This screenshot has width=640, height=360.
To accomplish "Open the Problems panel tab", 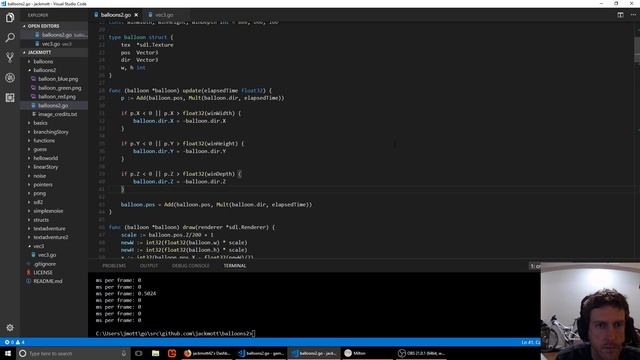I will 114,266.
